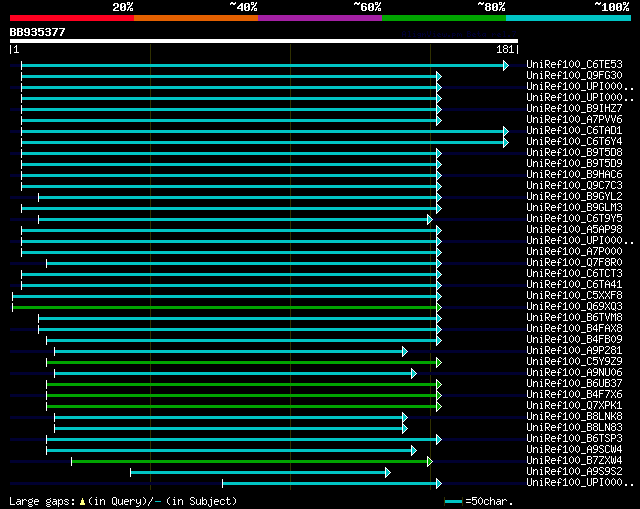
Task: Select the UniRef100_B8LNK8 label
Action: point(574,417)
